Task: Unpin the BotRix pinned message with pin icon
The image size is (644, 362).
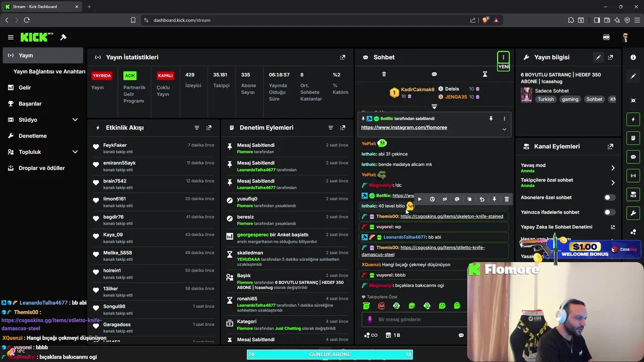Action: tap(491, 119)
